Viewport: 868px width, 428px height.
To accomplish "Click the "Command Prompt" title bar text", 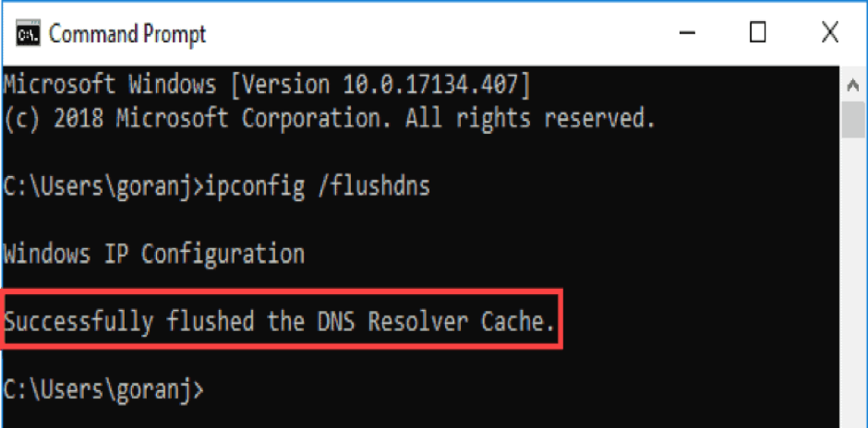I will point(127,35).
